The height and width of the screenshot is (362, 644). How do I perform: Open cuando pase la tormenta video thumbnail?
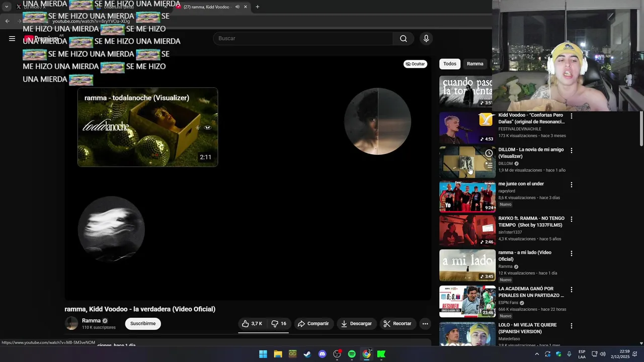tap(465, 92)
